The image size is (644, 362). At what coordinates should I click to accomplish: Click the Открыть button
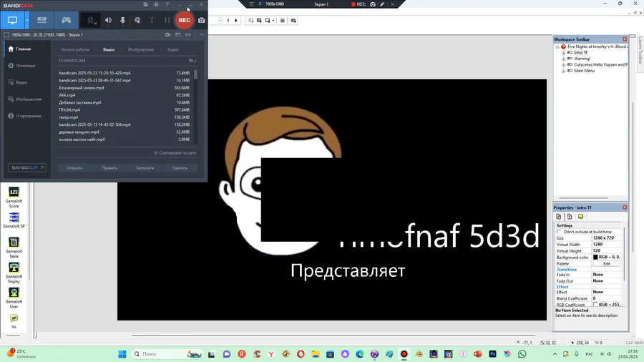click(x=74, y=168)
